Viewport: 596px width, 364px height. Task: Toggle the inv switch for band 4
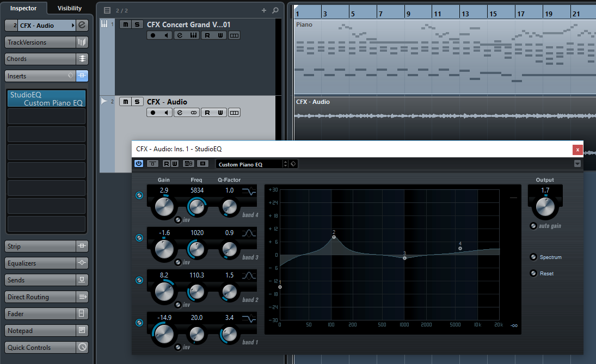(x=178, y=220)
